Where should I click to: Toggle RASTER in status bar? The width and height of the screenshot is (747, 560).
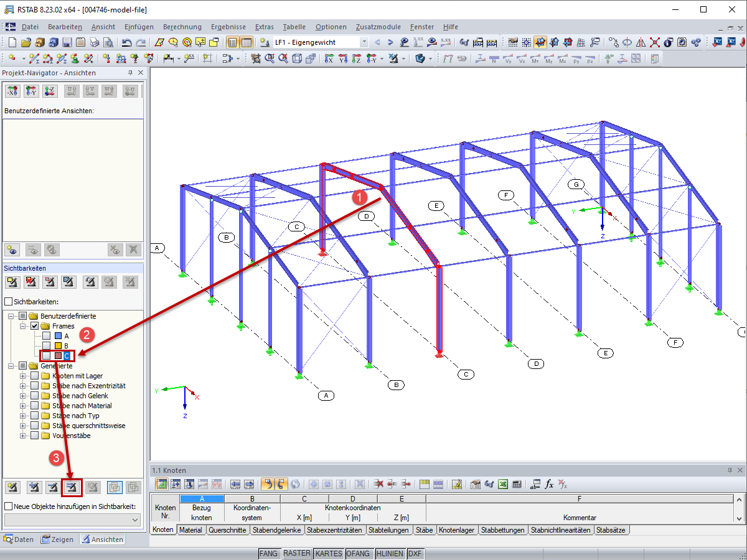296,553
